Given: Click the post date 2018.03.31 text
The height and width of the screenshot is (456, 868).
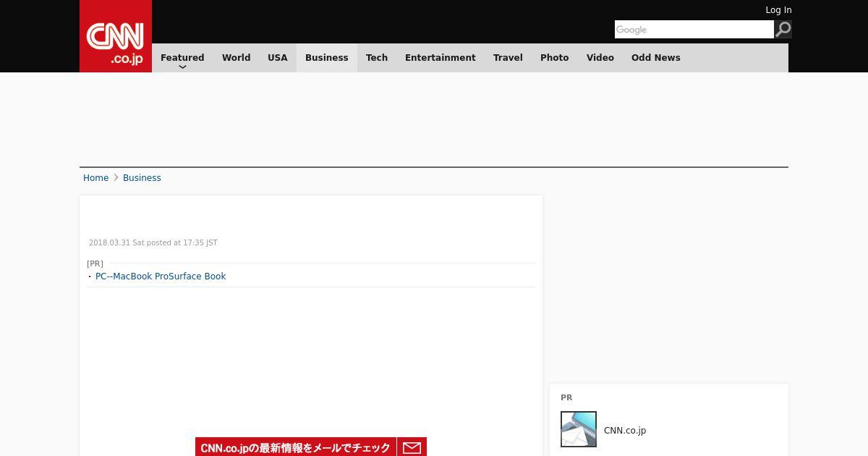Looking at the screenshot, I should (x=153, y=243).
